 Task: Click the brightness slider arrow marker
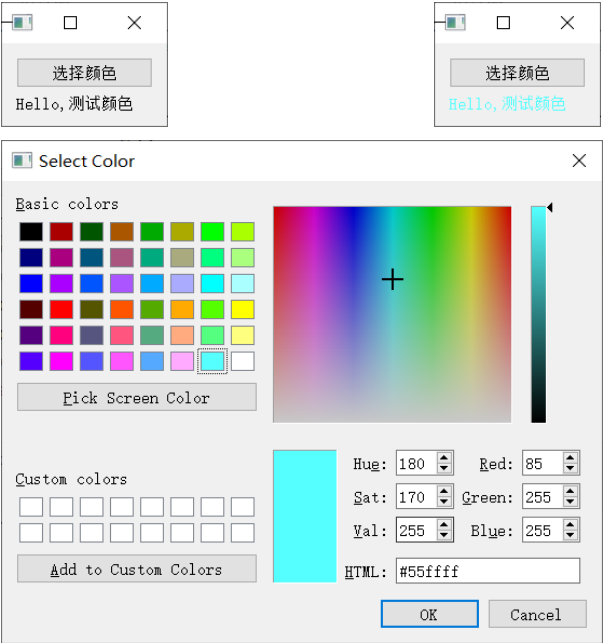[x=550, y=207]
